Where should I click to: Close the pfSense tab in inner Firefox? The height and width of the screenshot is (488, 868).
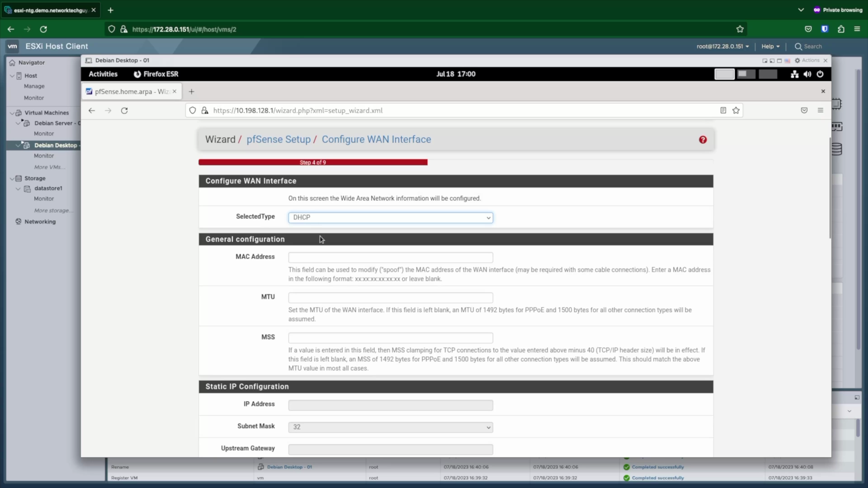(x=175, y=91)
